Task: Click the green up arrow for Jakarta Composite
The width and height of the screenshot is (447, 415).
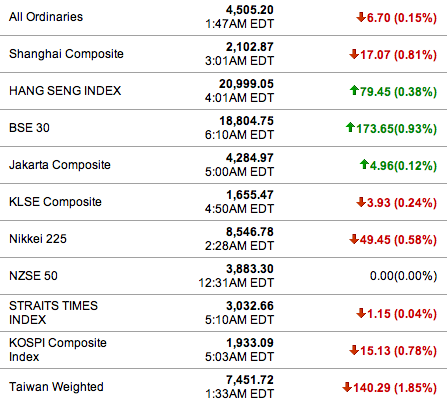Action: click(x=364, y=164)
